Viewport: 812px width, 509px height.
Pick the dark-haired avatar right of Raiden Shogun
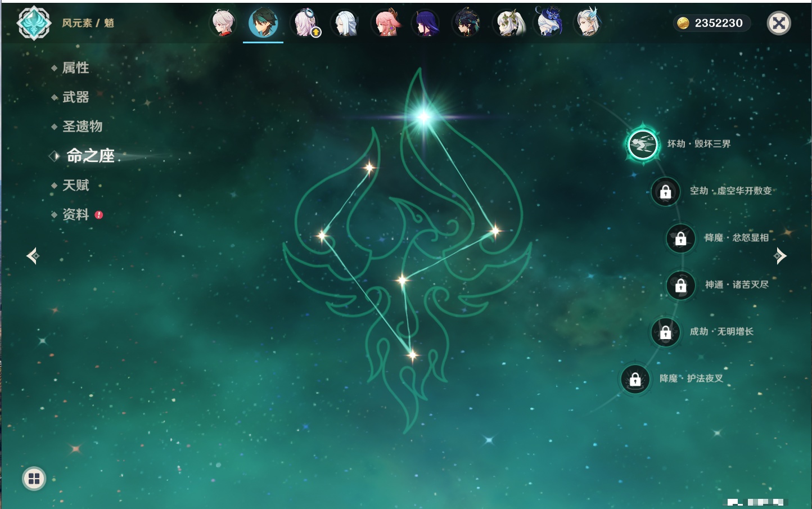click(466, 23)
